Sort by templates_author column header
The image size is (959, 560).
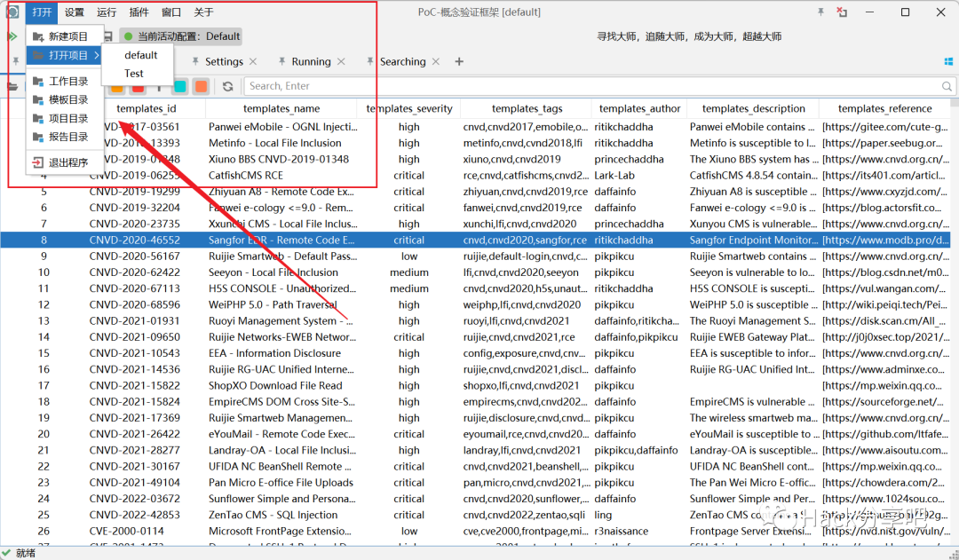click(639, 109)
